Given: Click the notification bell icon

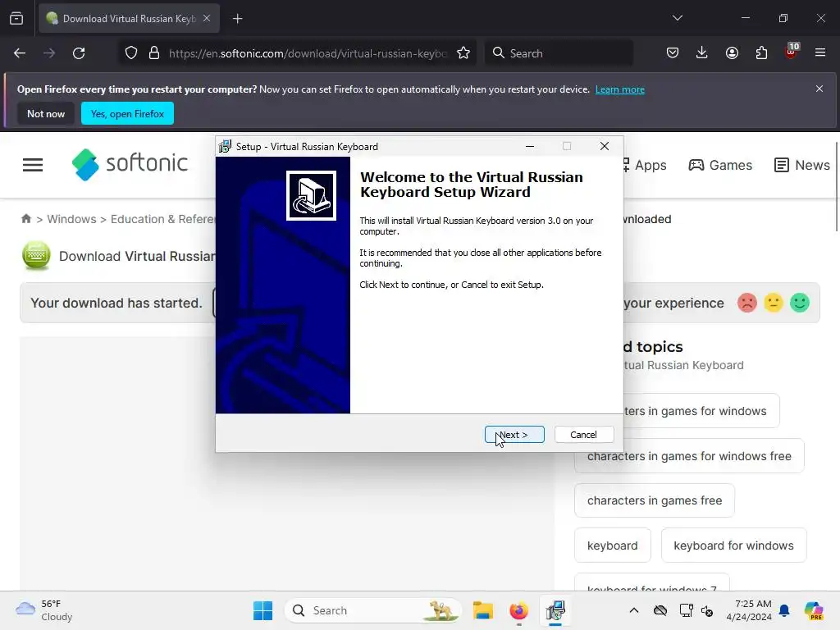Looking at the screenshot, I should 784,610.
